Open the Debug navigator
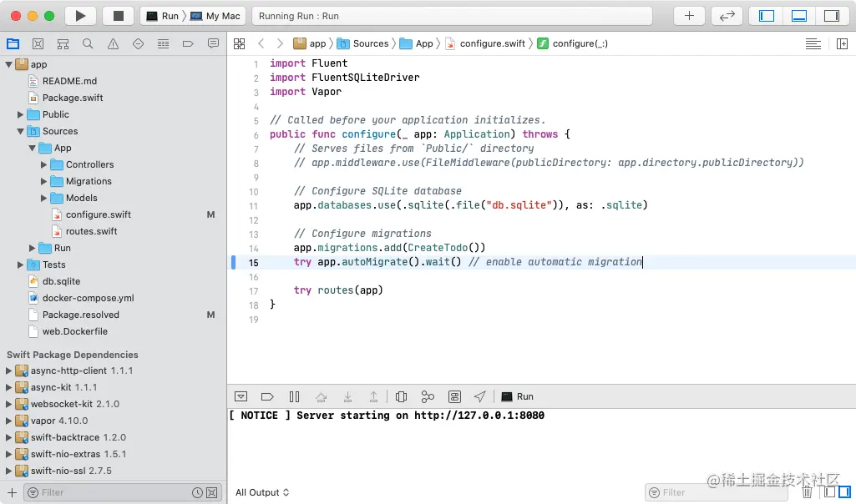Viewport: 856px width, 504px height. pyautogui.click(x=163, y=43)
